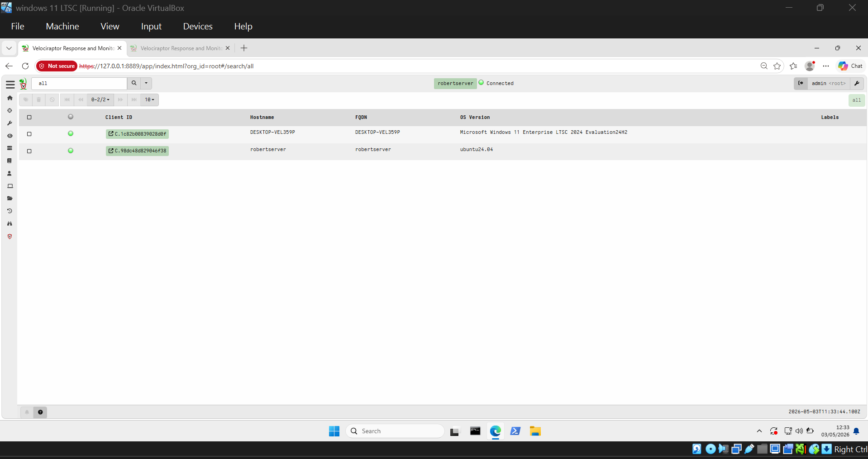868x459 pixels.
Task: Open the 0-2/2 page range dropdown
Action: 100,99
